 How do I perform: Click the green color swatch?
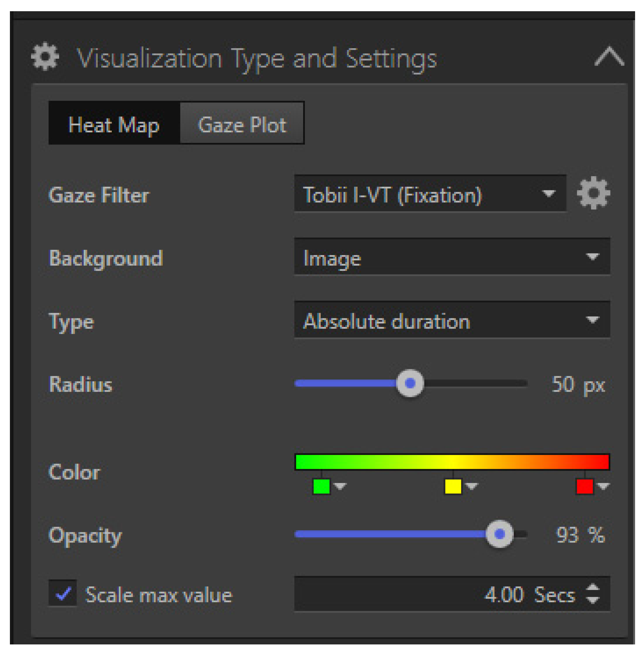coord(321,486)
